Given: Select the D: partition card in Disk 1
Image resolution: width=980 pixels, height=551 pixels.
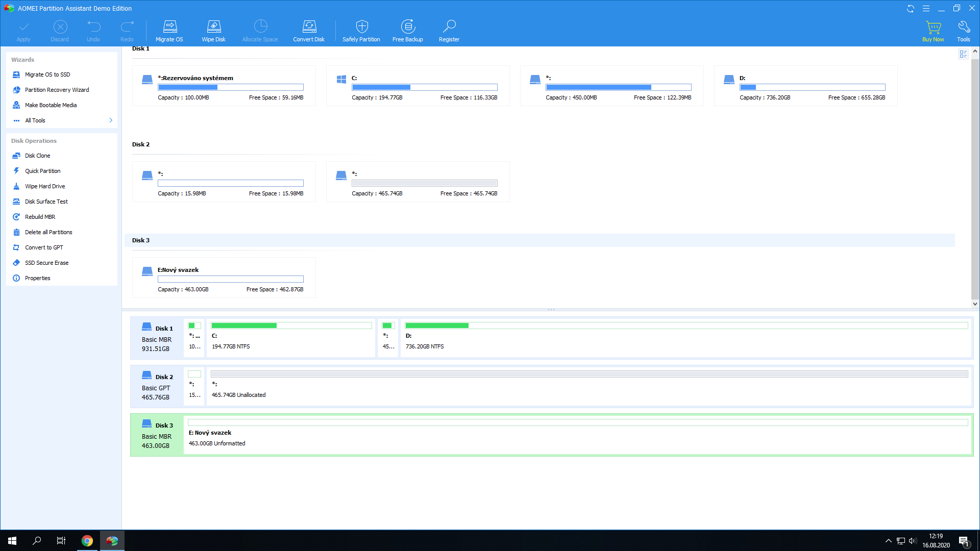Looking at the screenshot, I should tap(805, 86).
